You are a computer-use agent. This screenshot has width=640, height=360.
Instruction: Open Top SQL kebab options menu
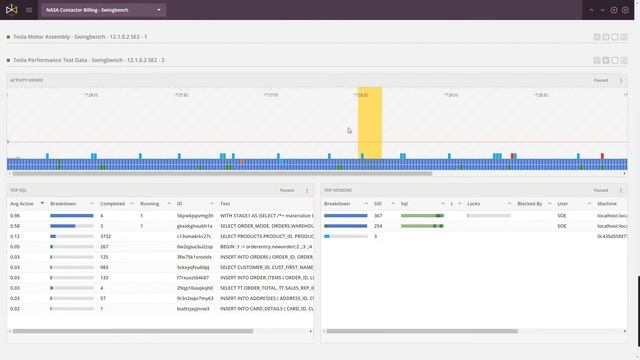(307, 190)
